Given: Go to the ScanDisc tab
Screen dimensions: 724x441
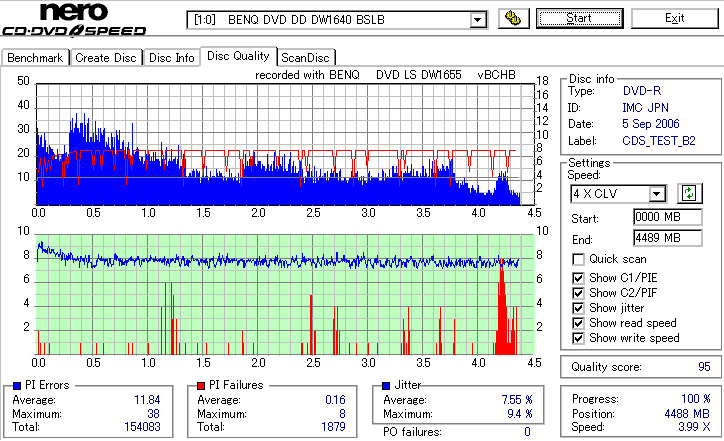Looking at the screenshot, I should coord(305,58).
